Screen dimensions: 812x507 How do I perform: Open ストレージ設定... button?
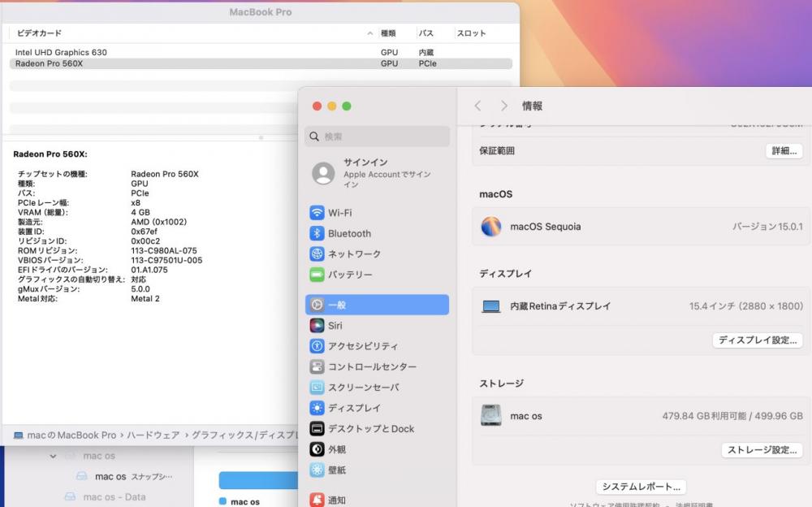pos(762,450)
